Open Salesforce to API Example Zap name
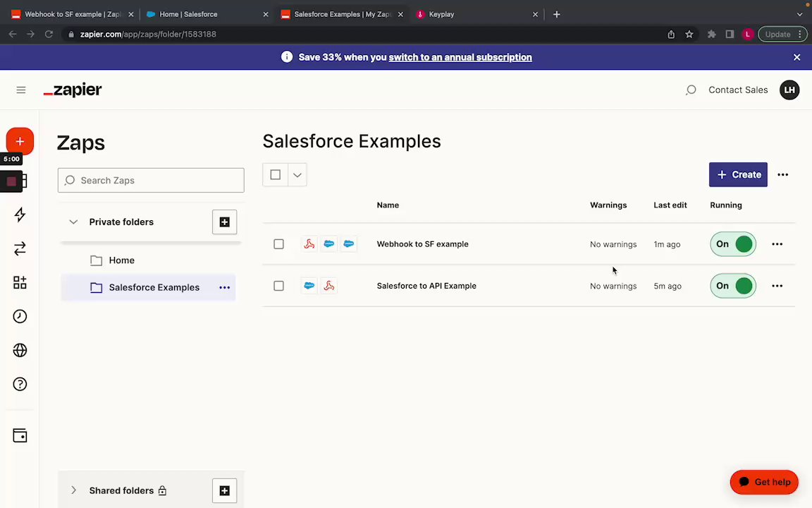This screenshot has width=812, height=508. click(x=426, y=286)
